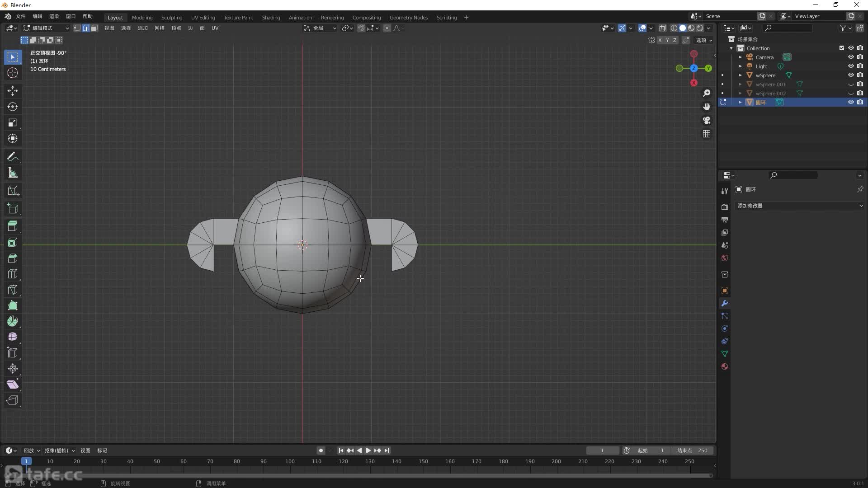Open the 回放 playback dropdown
Screen dimensions: 868x488
(32, 450)
